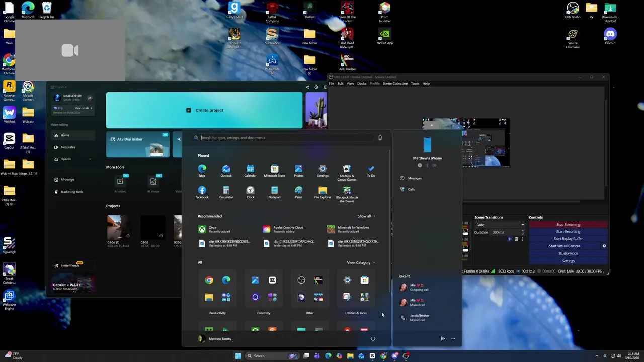
Task: Show hidden icons in the system tray
Action: (x=597, y=356)
